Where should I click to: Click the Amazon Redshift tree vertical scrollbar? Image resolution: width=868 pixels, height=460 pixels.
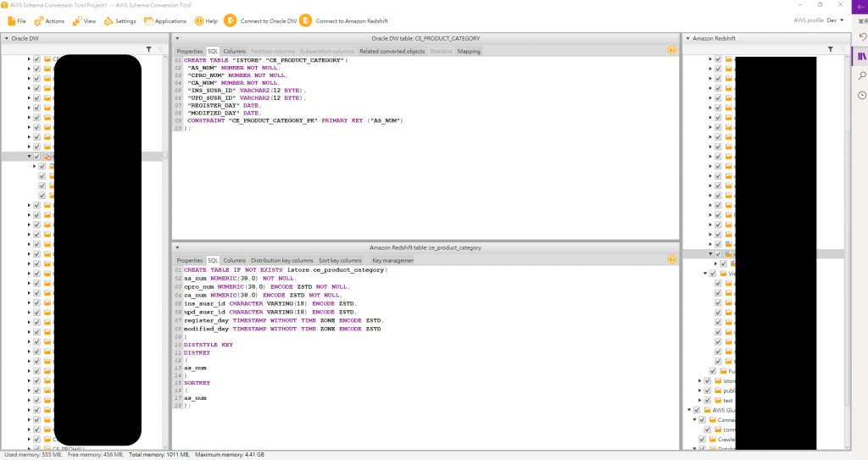(x=847, y=269)
